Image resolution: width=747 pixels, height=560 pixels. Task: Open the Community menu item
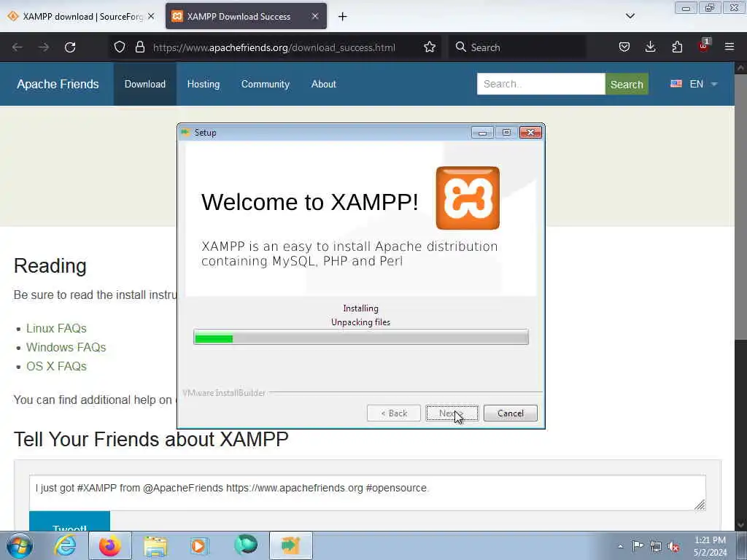(266, 84)
